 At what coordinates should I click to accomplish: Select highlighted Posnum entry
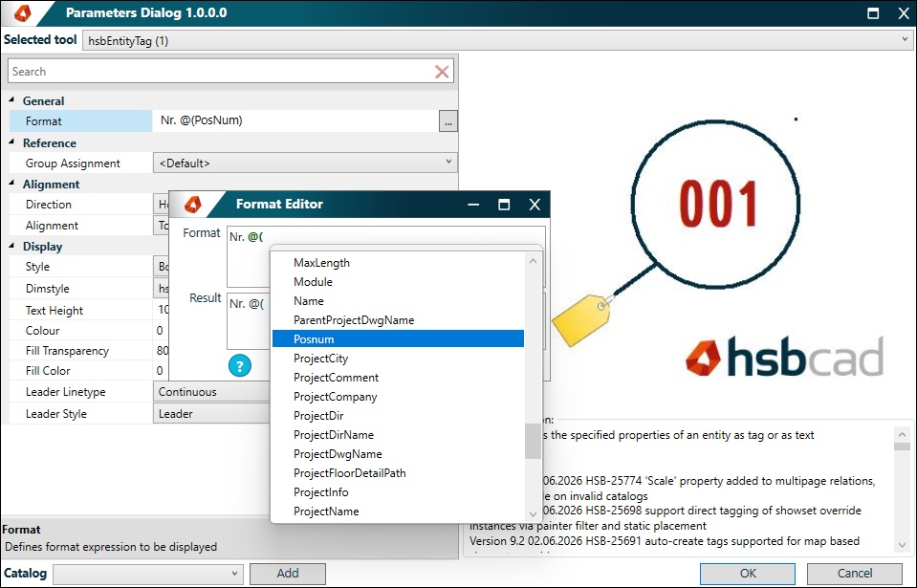399,339
